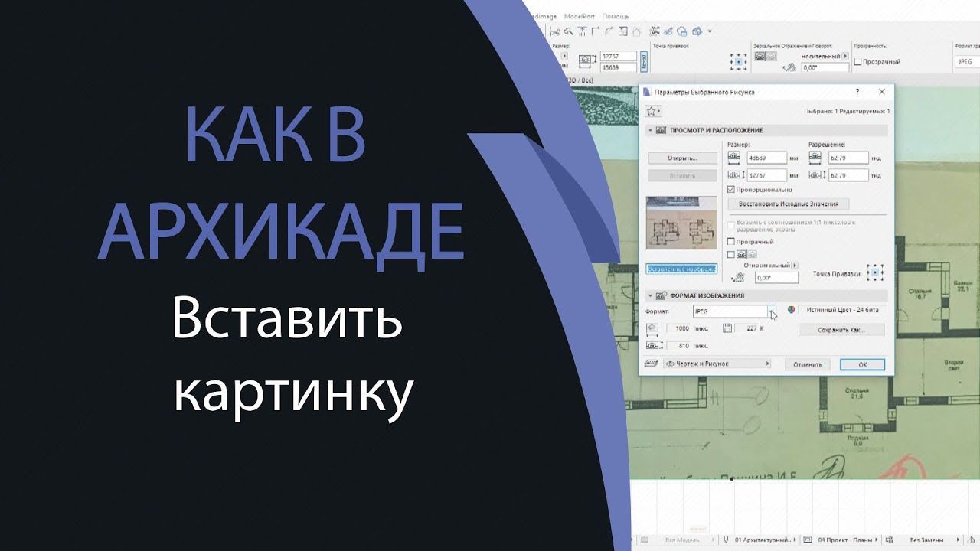Click the floor plan window toolbar icon
The height and width of the screenshot is (551, 980).
pyautogui.click(x=622, y=31)
